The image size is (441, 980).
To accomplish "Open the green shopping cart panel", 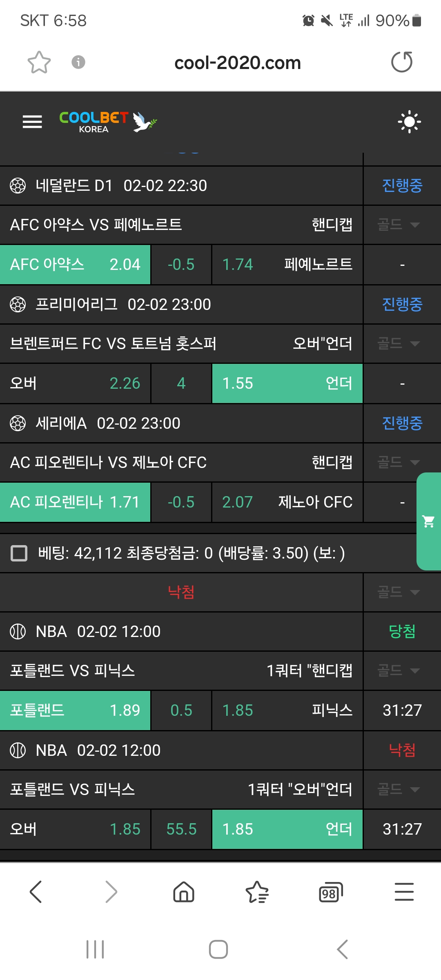I will [429, 521].
